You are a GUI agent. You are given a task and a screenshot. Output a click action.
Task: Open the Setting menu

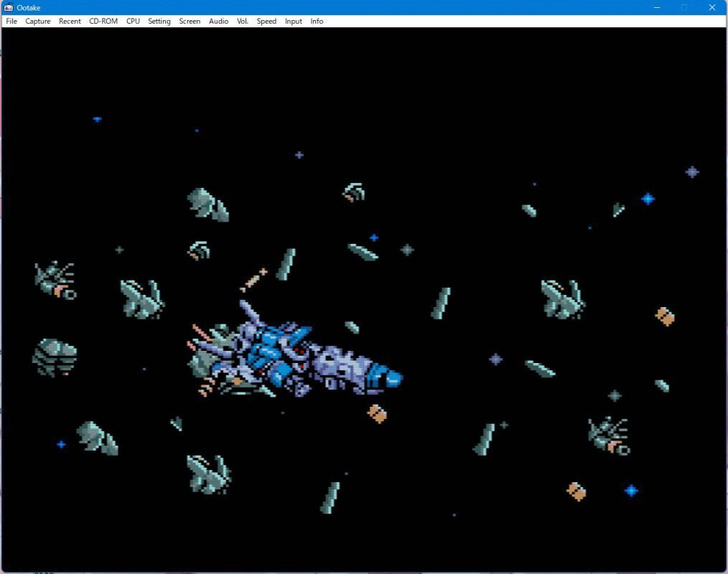pos(159,22)
